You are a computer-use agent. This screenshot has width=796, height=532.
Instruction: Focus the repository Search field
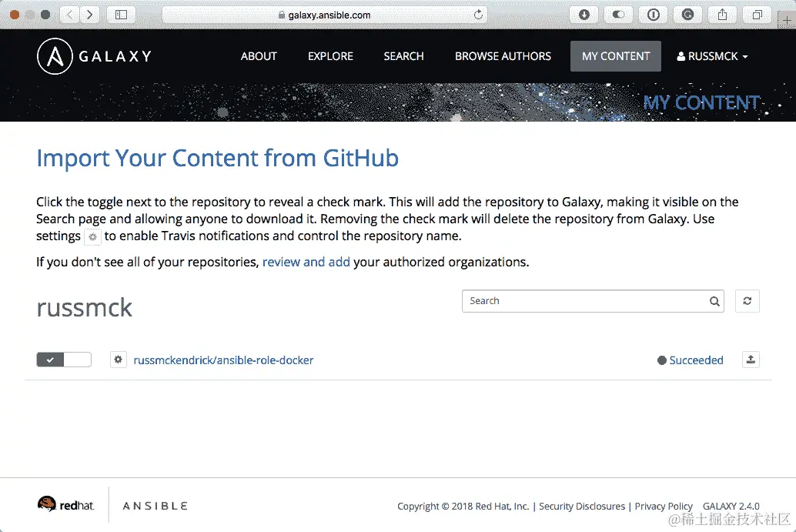click(x=593, y=301)
